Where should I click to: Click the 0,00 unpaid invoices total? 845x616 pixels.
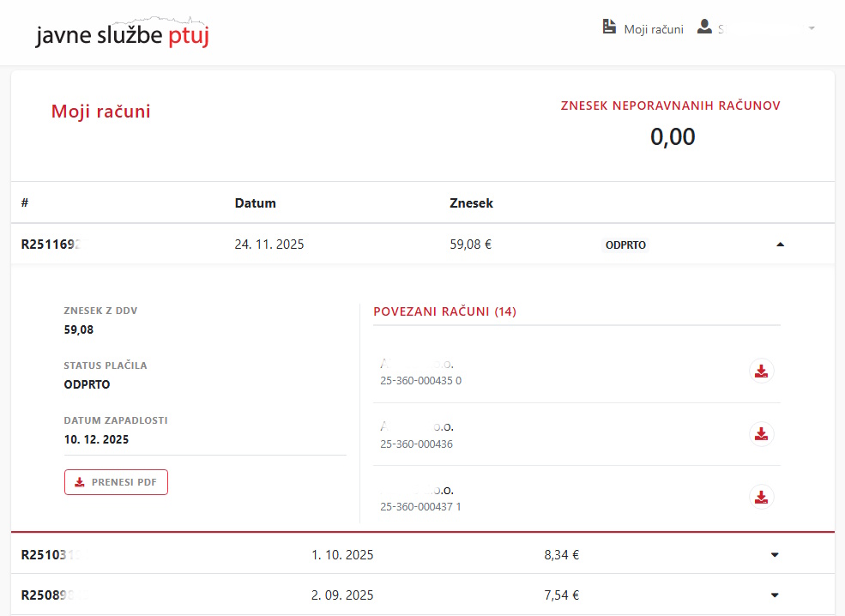click(672, 137)
